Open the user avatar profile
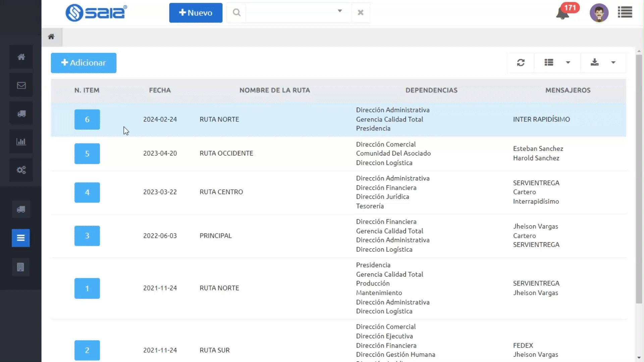Screen dimensions: 644x362 point(599,13)
